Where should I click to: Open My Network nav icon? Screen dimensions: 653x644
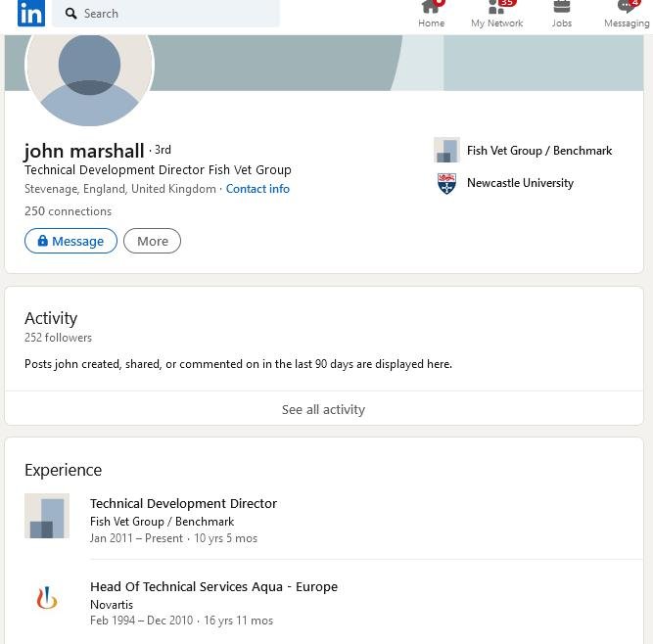496,14
